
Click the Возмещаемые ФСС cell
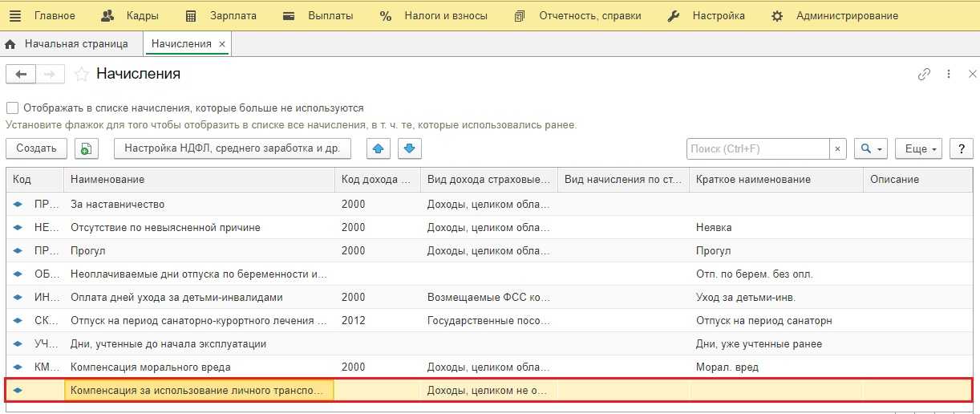[x=488, y=297]
